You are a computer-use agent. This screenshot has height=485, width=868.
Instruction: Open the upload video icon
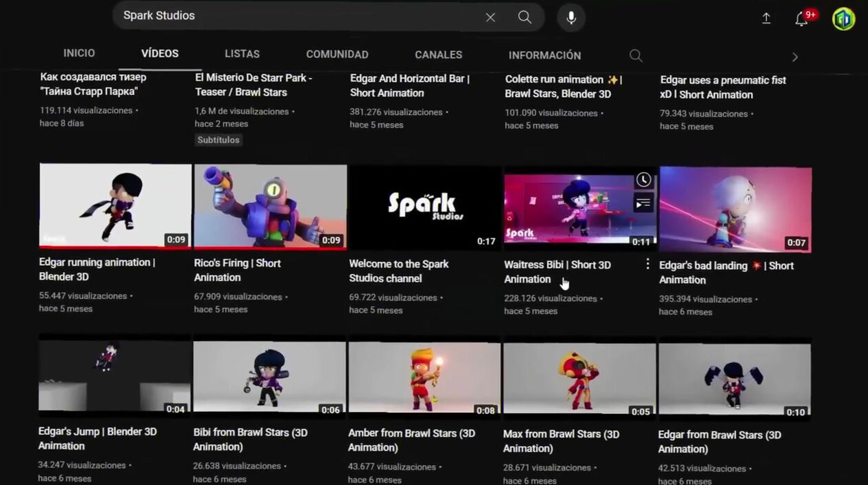click(x=766, y=19)
